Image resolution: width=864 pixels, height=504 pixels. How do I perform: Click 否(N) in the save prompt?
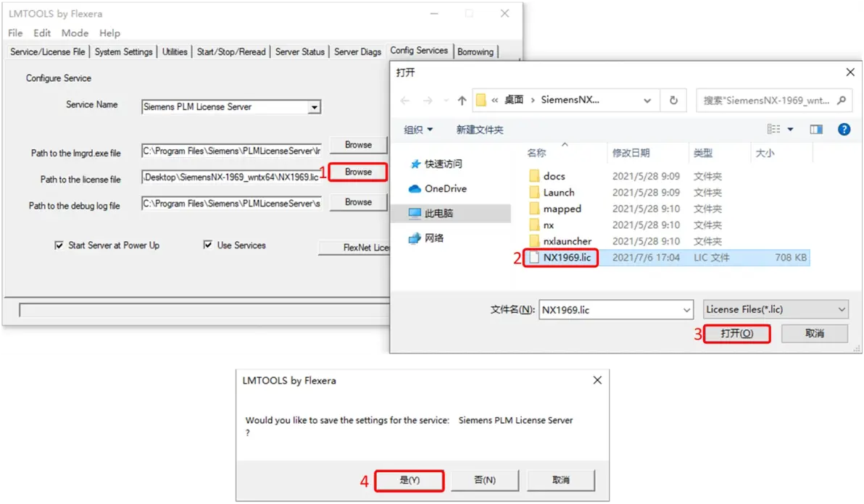485,480
